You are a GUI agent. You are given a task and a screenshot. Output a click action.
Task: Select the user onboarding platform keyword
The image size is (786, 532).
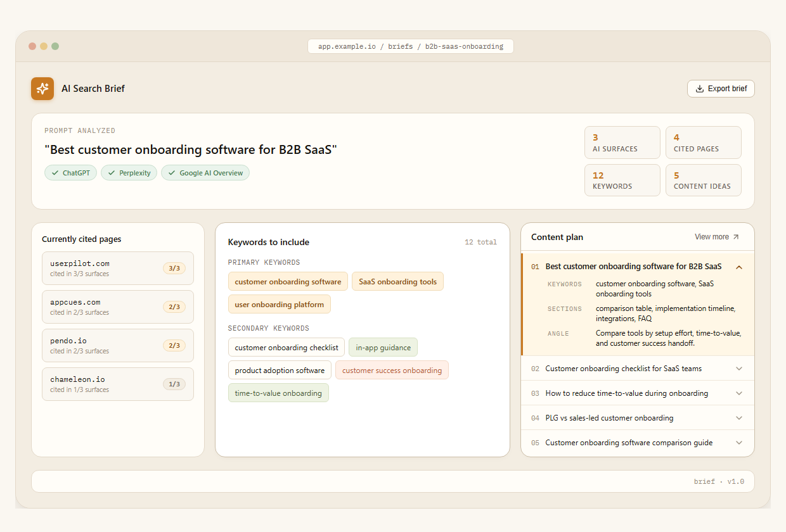point(280,305)
